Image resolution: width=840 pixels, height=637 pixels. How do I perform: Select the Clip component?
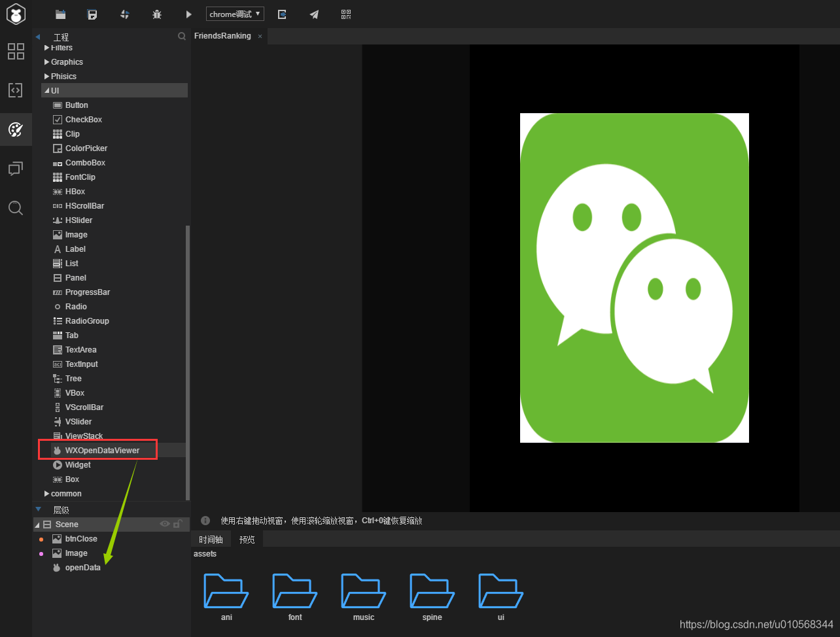coord(73,134)
